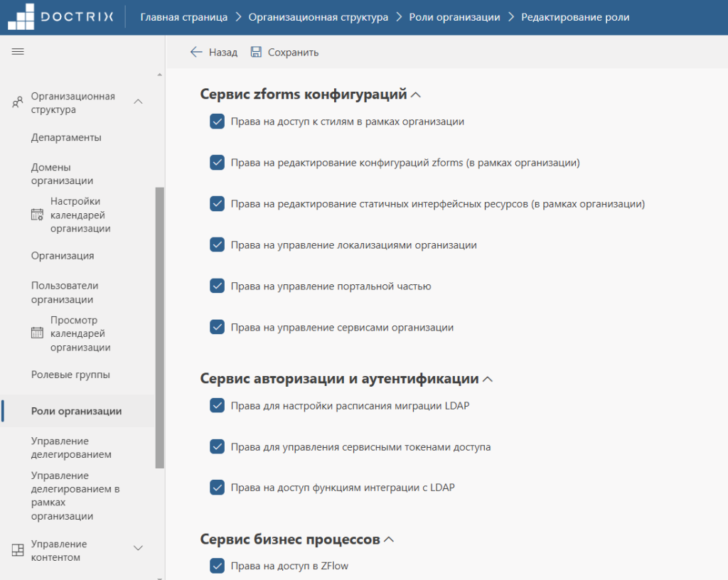Open Ролевые группы sidebar item
Screen dimensions: 728x580
tap(70, 375)
